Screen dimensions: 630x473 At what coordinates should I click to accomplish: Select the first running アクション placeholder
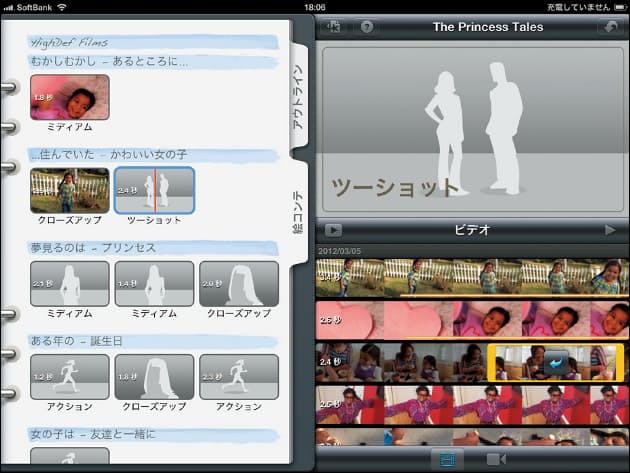[69, 376]
